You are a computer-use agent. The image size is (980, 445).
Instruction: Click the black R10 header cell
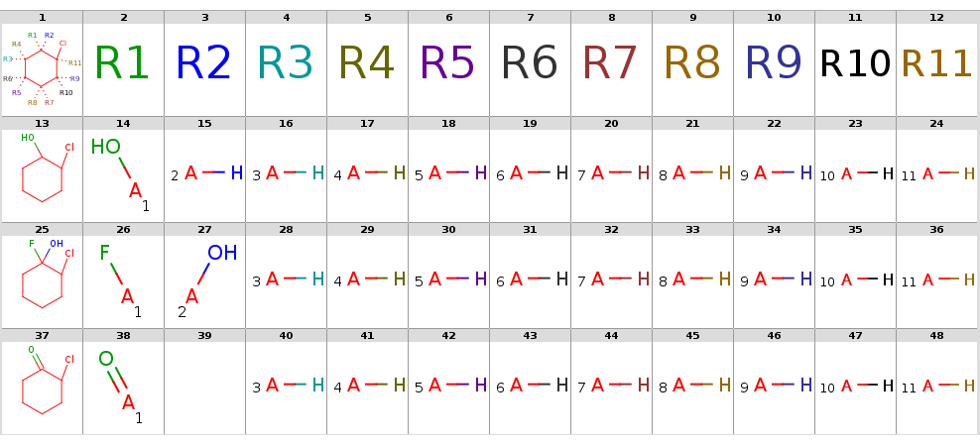(855, 65)
